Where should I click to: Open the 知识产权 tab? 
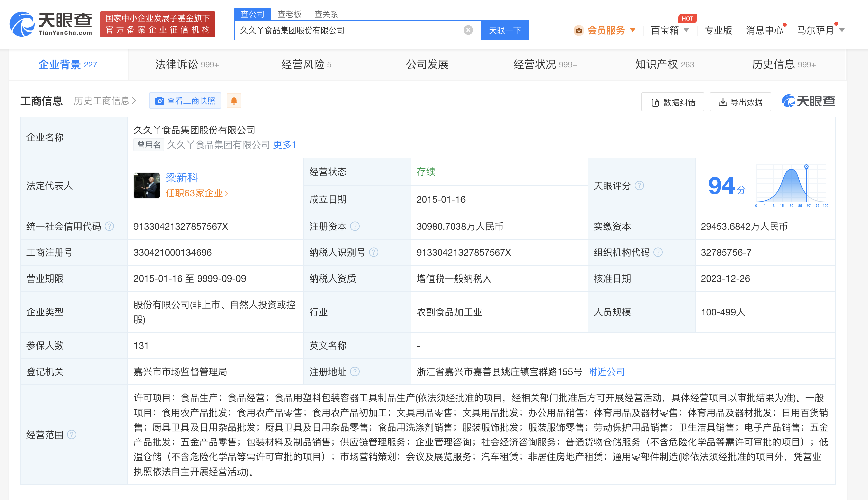coord(664,65)
